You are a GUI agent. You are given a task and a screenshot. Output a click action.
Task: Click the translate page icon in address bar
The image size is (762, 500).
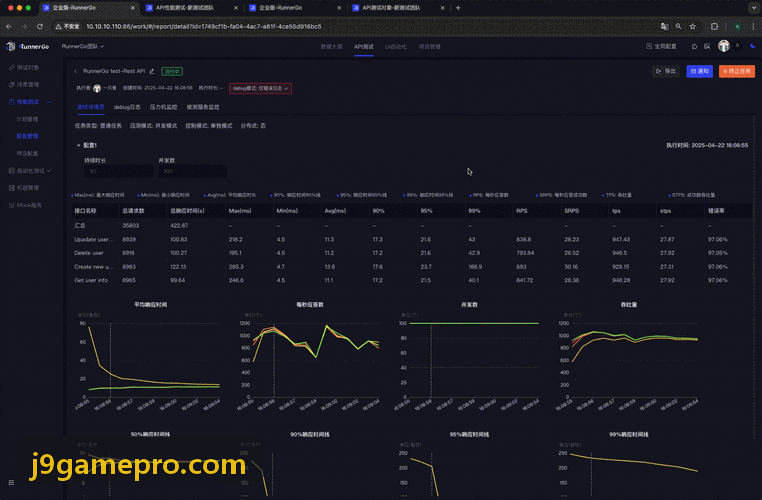[664, 27]
